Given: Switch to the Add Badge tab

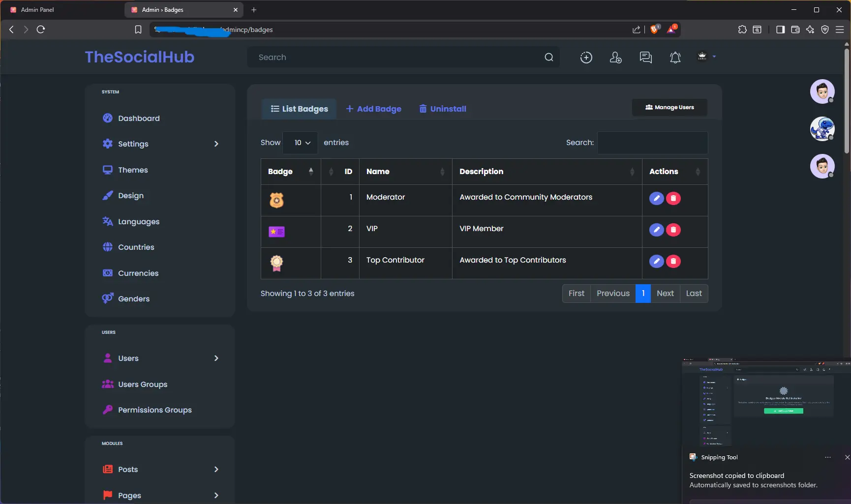Looking at the screenshot, I should click(x=374, y=109).
